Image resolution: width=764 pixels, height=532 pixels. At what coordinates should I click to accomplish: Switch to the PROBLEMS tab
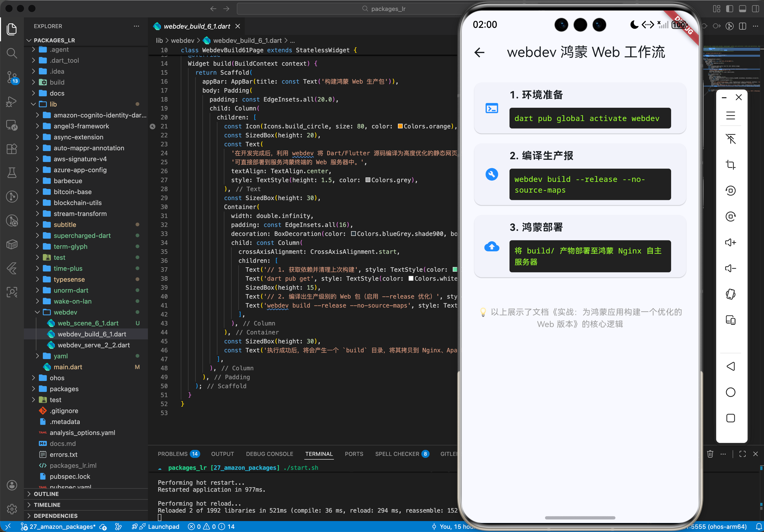coord(178,454)
